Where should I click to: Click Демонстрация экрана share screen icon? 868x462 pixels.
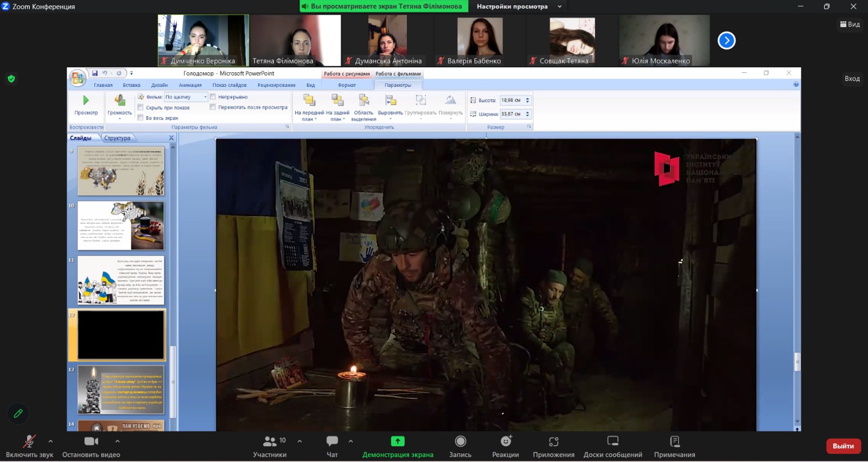point(398,441)
